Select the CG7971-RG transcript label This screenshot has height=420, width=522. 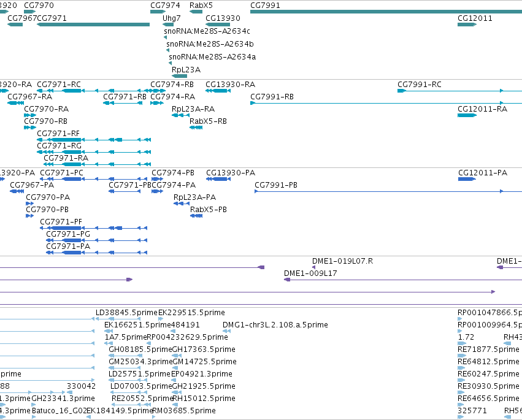pyautogui.click(x=59, y=146)
